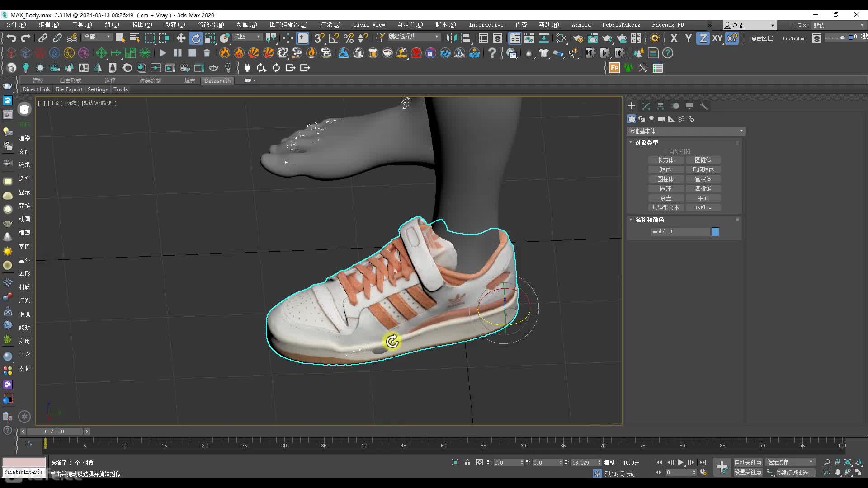Click Zoom Extents All Selected icon

pos(859,462)
